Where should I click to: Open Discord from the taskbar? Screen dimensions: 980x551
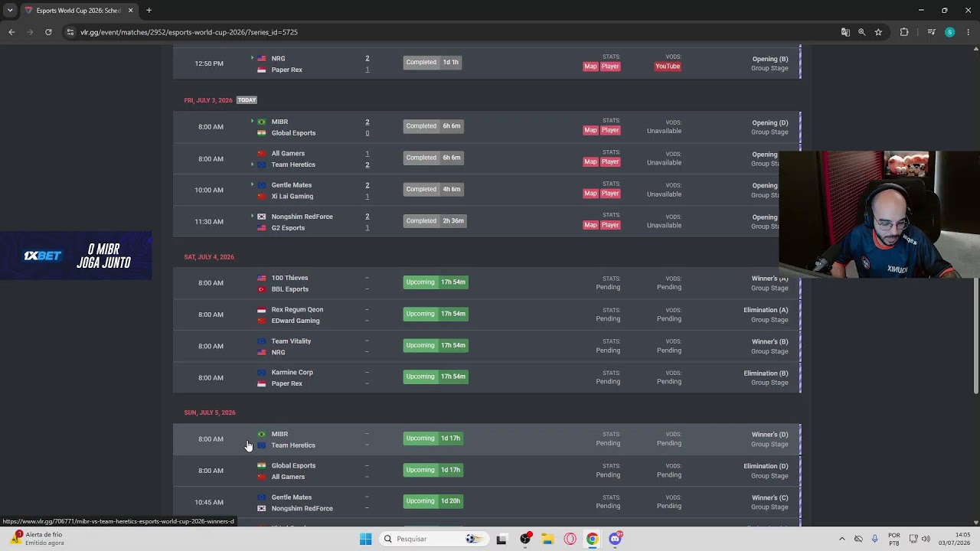pyautogui.click(x=615, y=539)
